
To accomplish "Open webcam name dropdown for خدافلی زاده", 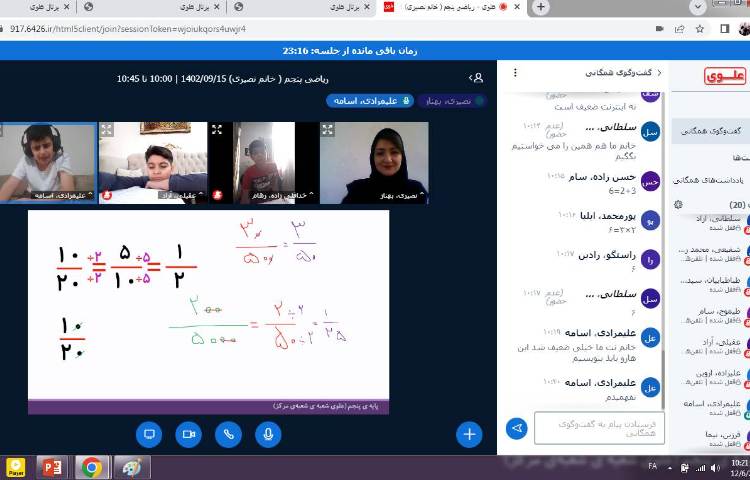I will tap(283, 195).
